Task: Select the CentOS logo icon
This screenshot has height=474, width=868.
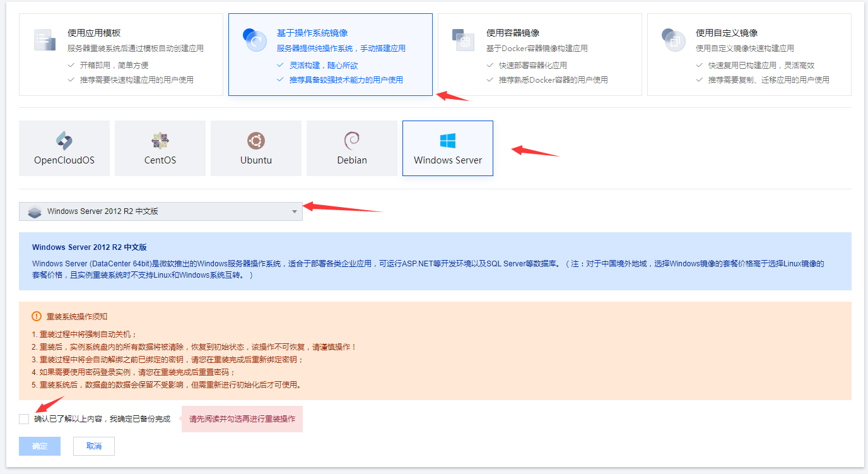Action: [x=160, y=141]
